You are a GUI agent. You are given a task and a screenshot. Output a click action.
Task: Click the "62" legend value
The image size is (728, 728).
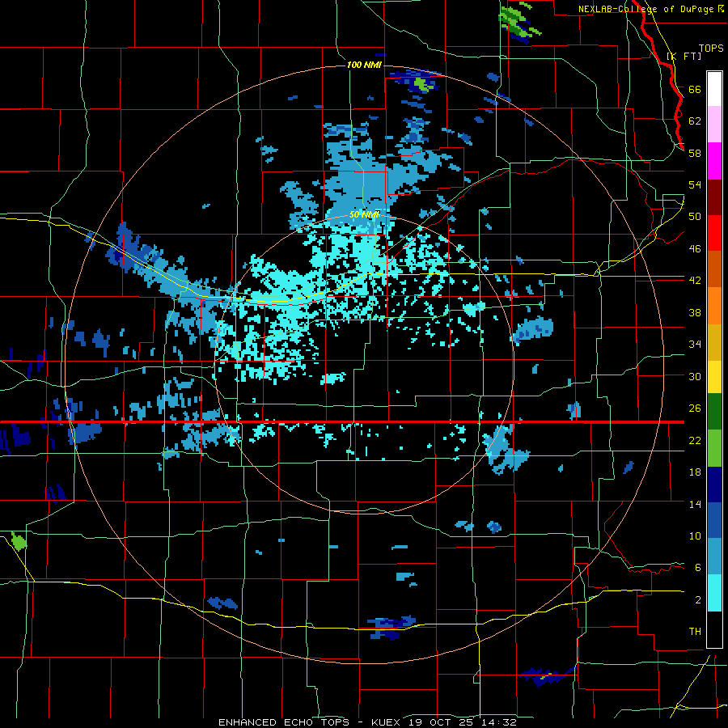(x=695, y=121)
